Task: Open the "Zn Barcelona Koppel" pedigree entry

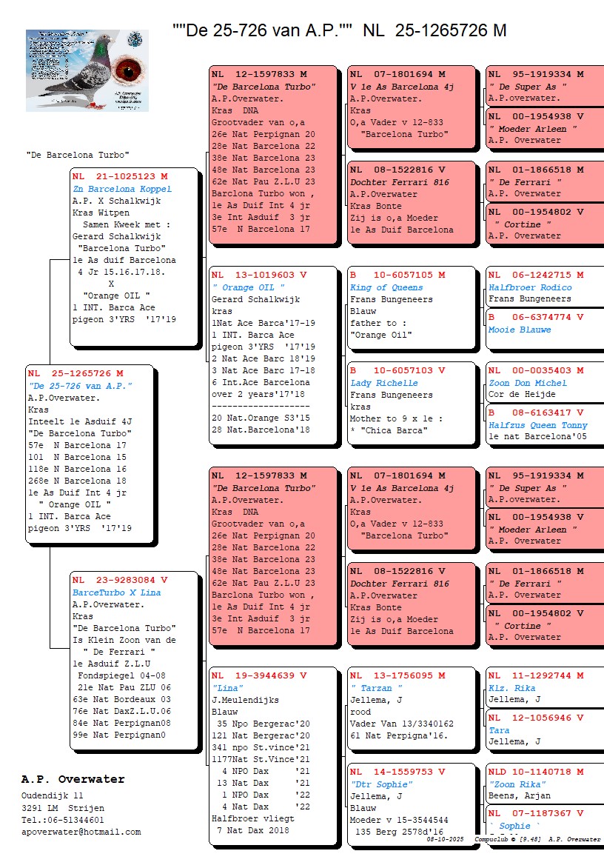Action: tap(122, 189)
